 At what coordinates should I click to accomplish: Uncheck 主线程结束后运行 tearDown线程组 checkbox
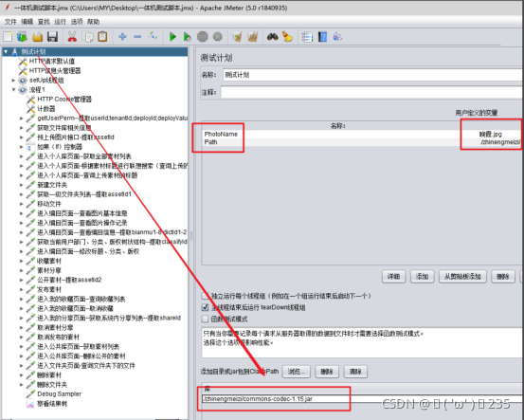click(x=205, y=307)
